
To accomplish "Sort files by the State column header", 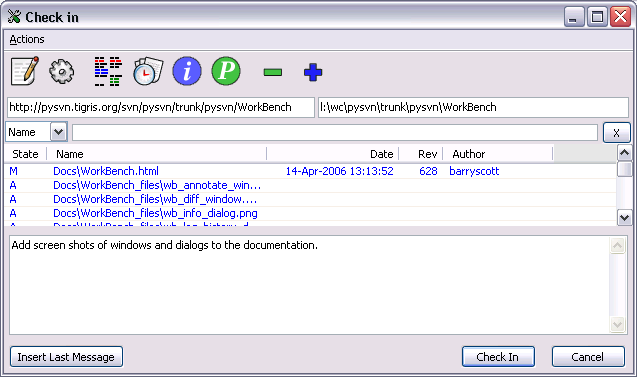I will pos(25,154).
